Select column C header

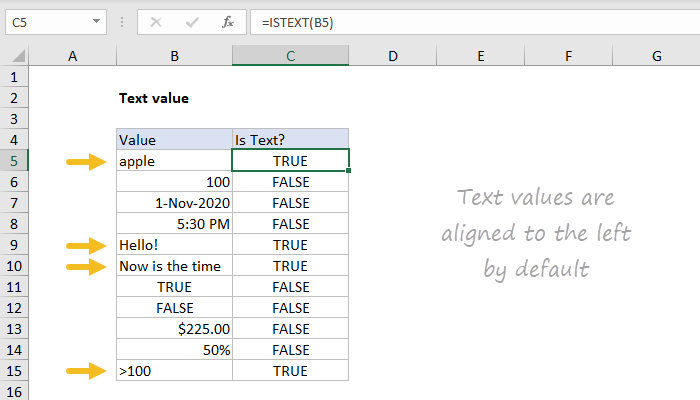(x=291, y=56)
